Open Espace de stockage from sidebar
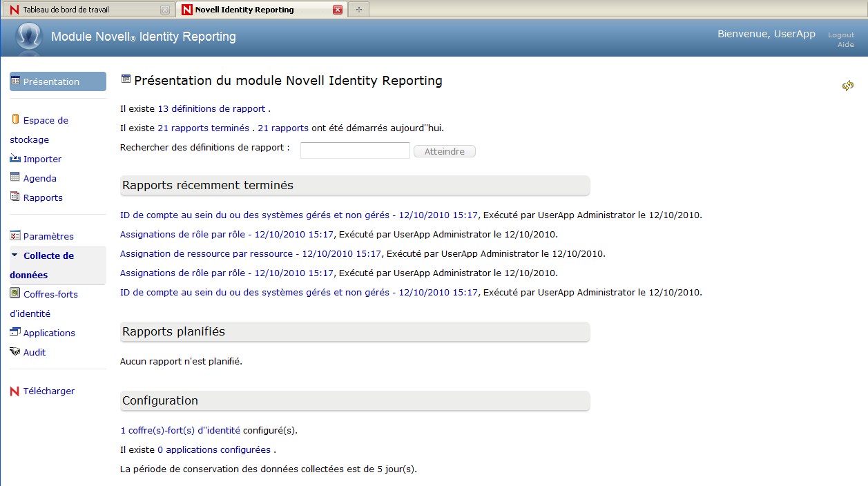This screenshot has width=868, height=486. pos(39,130)
